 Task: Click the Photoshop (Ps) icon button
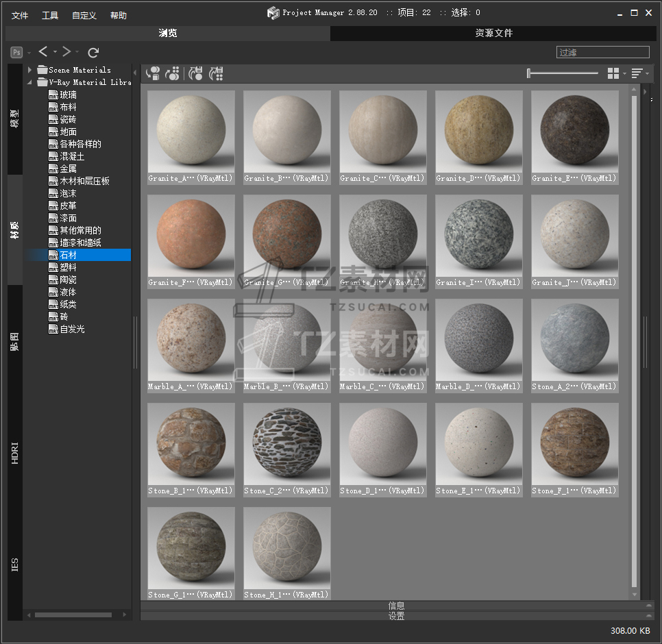[16, 52]
